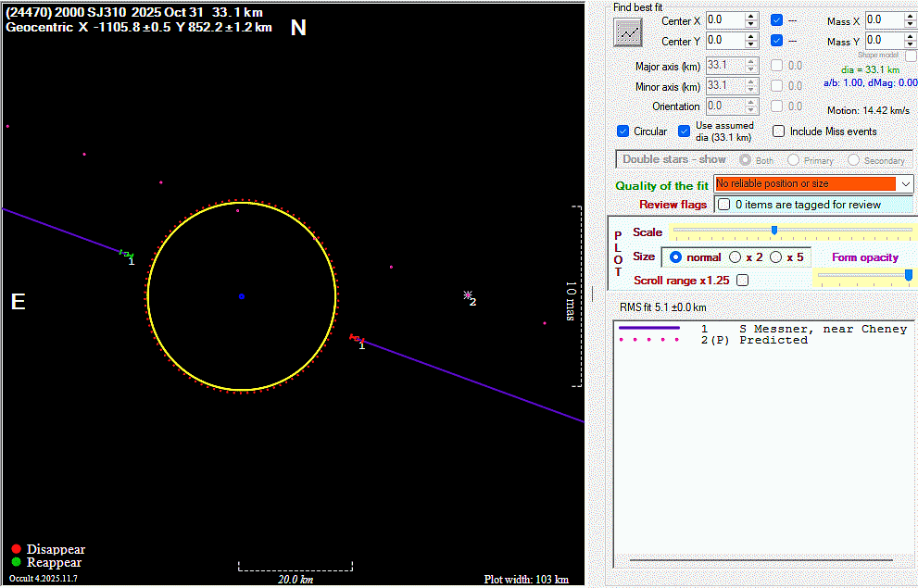Image resolution: width=918 pixels, height=588 pixels.
Task: Click the plot Scale slider handle
Action: (774, 231)
